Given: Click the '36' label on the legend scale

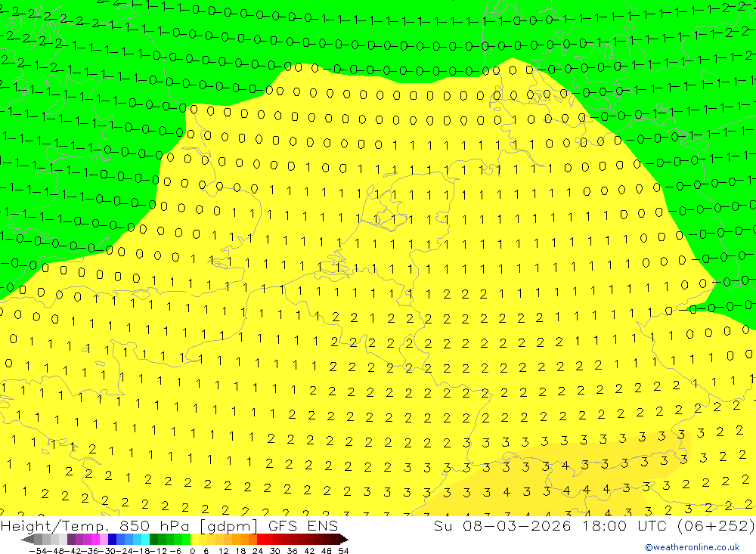Looking at the screenshot, I should point(292,551).
